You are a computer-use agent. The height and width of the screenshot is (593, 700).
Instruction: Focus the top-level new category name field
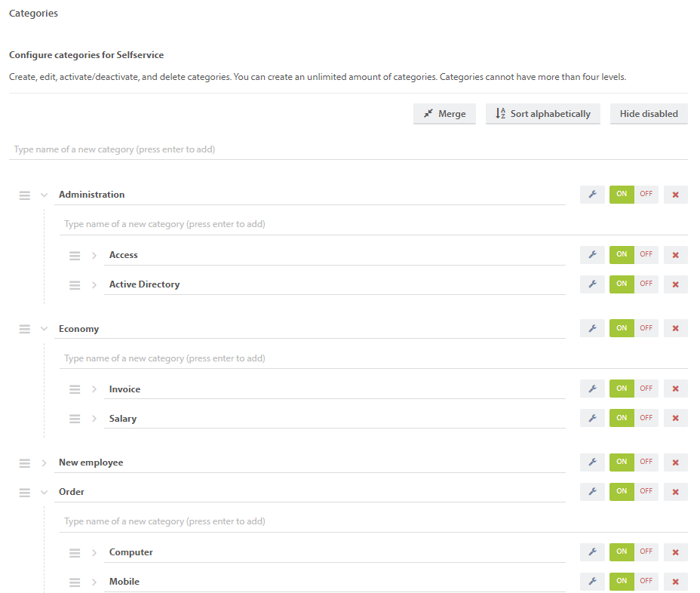click(347, 149)
